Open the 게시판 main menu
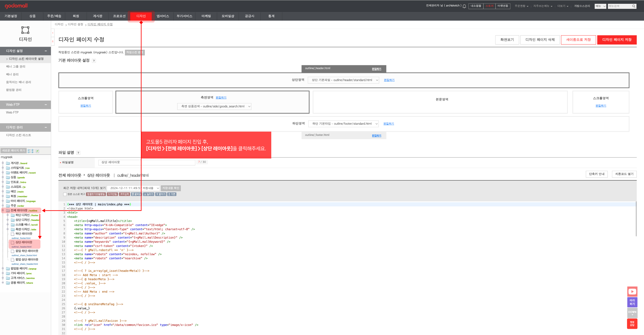 (x=98, y=16)
